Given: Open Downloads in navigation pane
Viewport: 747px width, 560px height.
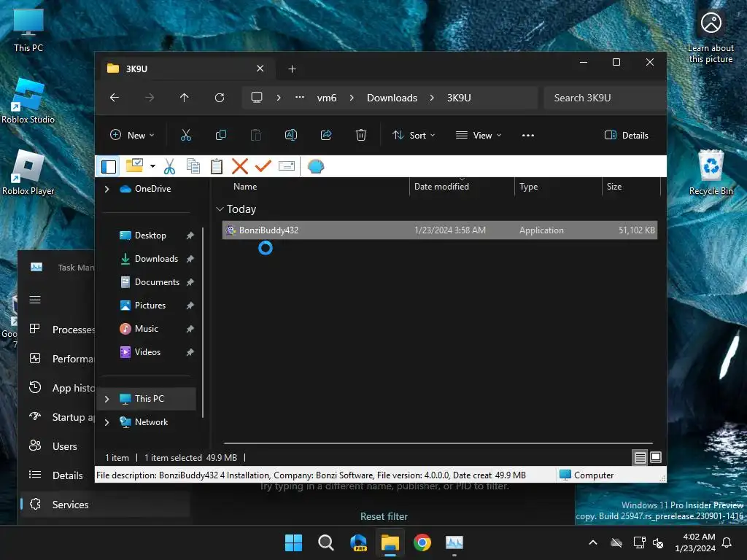Looking at the screenshot, I should pos(156,259).
